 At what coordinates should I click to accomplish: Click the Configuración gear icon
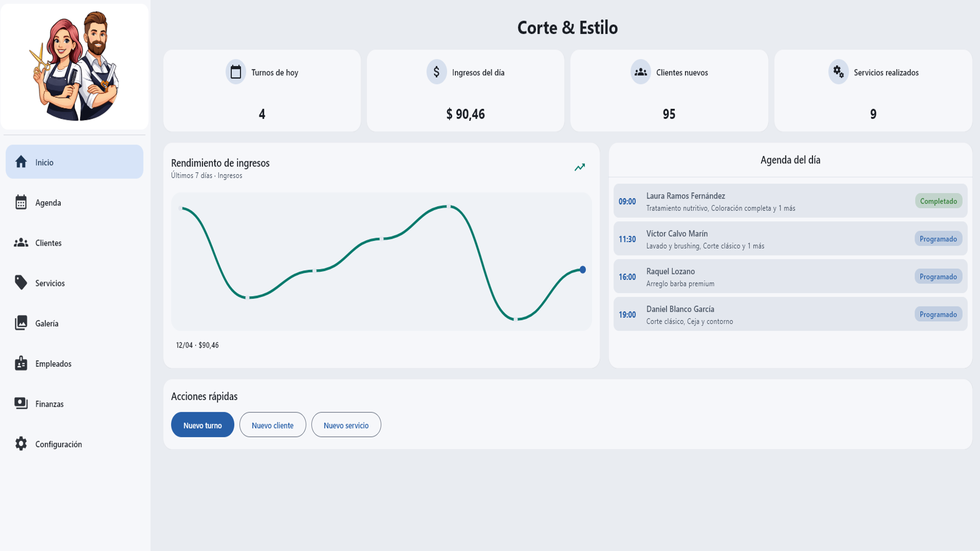point(21,444)
